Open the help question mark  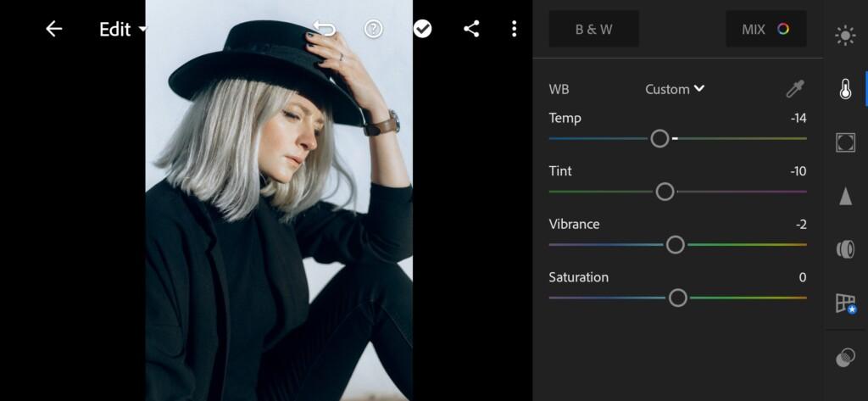coord(373,29)
